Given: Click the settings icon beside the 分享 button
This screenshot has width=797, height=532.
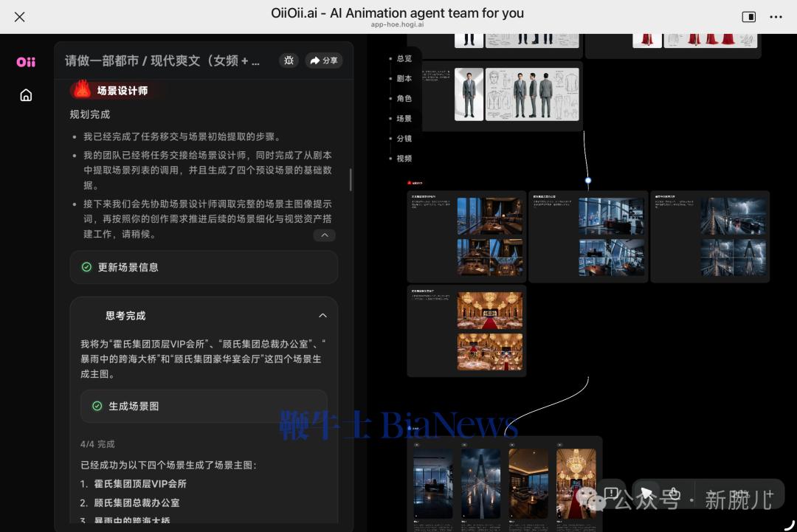Looking at the screenshot, I should click(289, 61).
